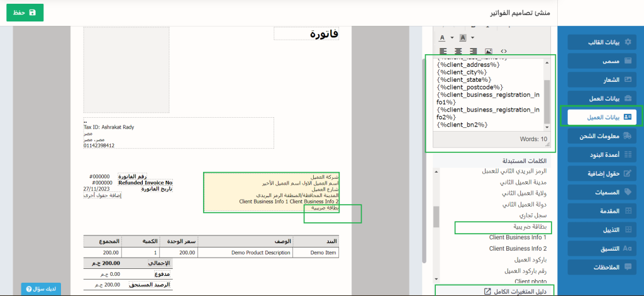Click inside the client variables text editor
Viewport: 644px width, 296px height.
pos(487,94)
